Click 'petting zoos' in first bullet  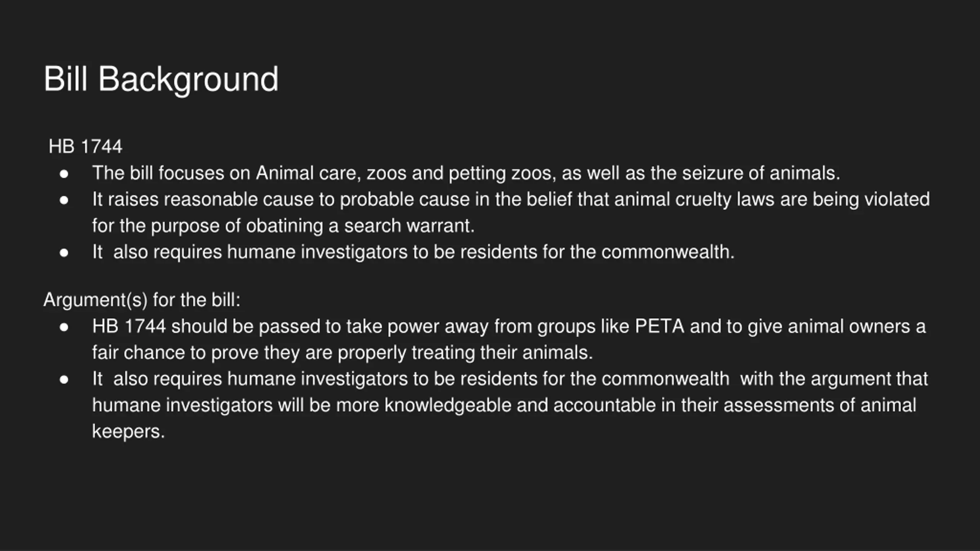(502, 173)
